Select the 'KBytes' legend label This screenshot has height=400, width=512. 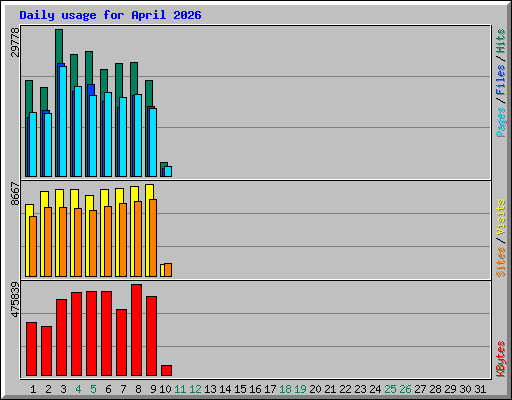(x=501, y=359)
